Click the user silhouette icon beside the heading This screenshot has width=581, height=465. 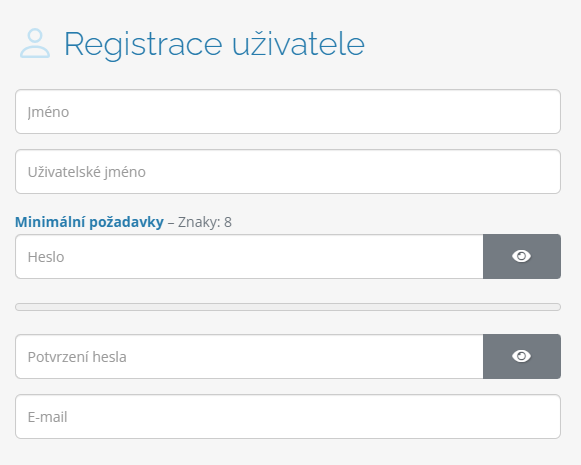35,44
